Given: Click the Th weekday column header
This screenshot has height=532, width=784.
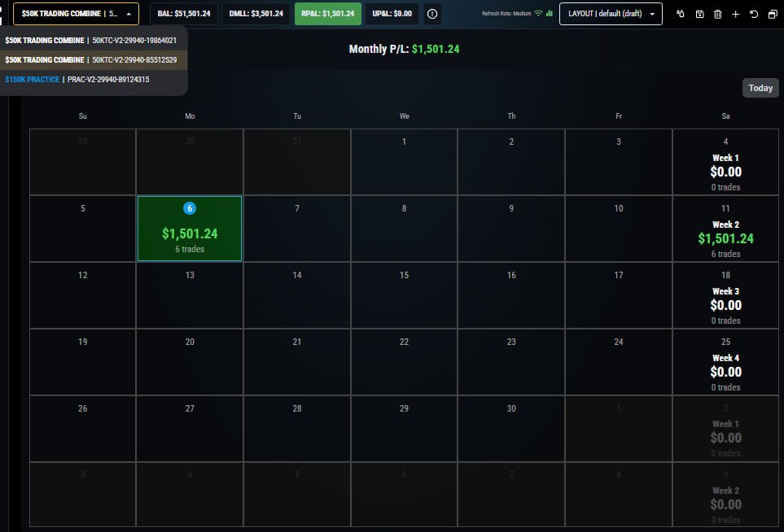Looking at the screenshot, I should (511, 116).
